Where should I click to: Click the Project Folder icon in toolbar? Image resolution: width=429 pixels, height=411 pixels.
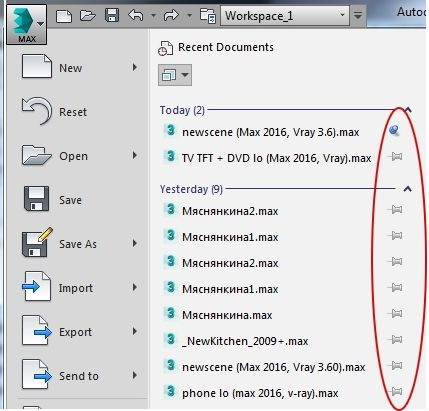coord(208,16)
